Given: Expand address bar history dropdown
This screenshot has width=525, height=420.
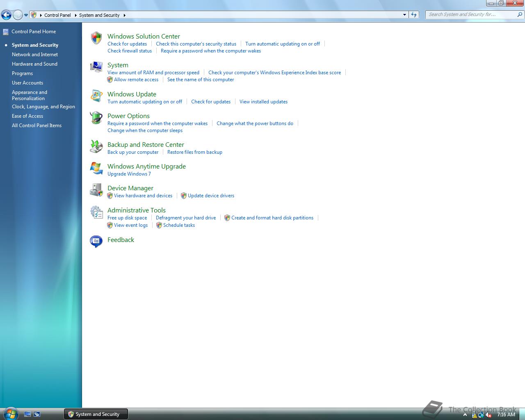Looking at the screenshot, I should tap(405, 15).
